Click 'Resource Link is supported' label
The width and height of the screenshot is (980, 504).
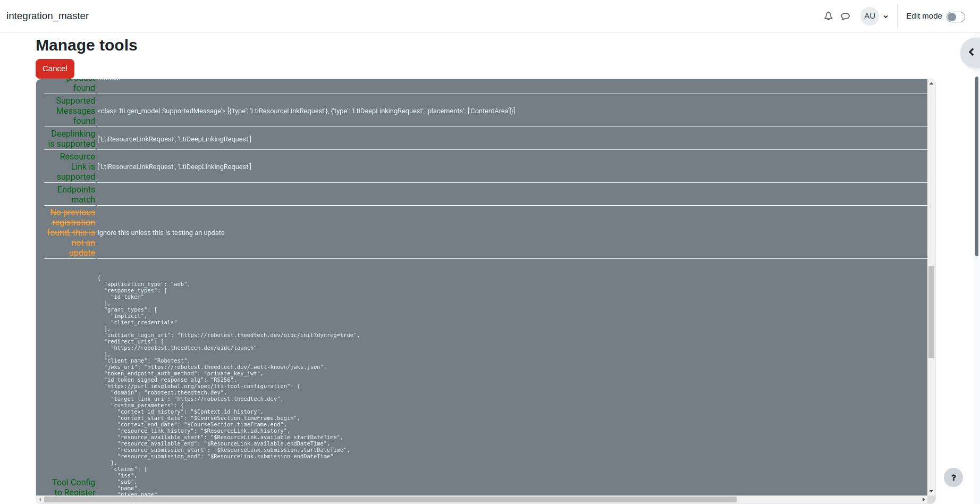pos(76,166)
